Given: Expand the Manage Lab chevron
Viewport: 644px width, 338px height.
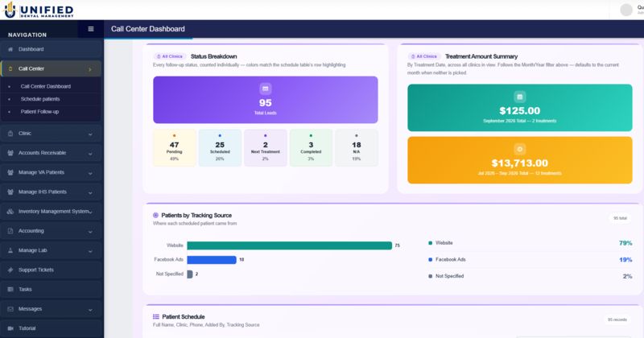Looking at the screenshot, I should 90,251.
